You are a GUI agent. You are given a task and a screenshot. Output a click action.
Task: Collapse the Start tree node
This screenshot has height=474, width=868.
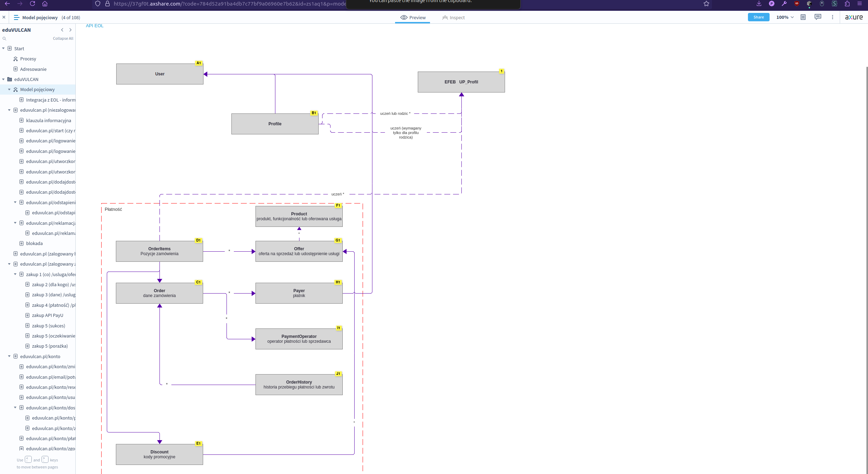click(3, 49)
